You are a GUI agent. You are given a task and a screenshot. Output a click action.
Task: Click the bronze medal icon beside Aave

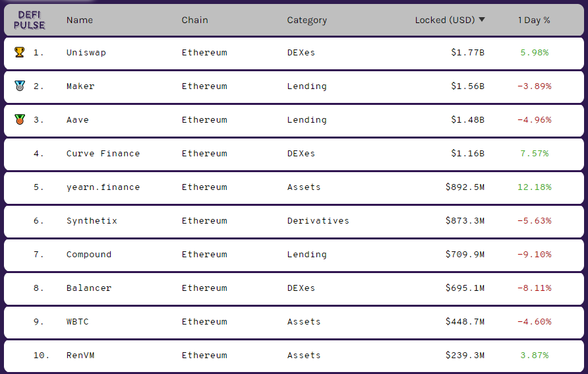pos(20,119)
